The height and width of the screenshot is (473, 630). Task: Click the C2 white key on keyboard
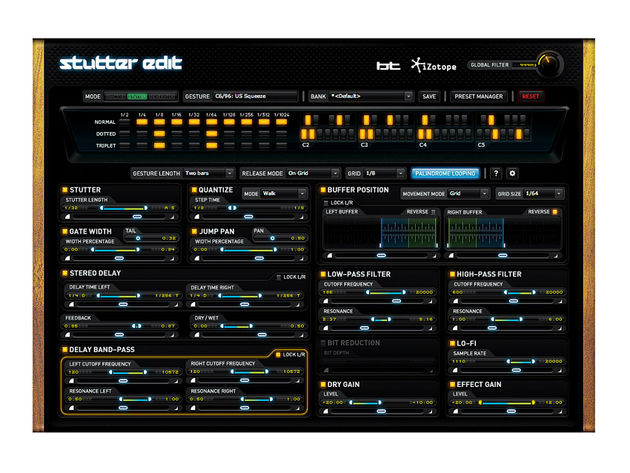pos(305,134)
